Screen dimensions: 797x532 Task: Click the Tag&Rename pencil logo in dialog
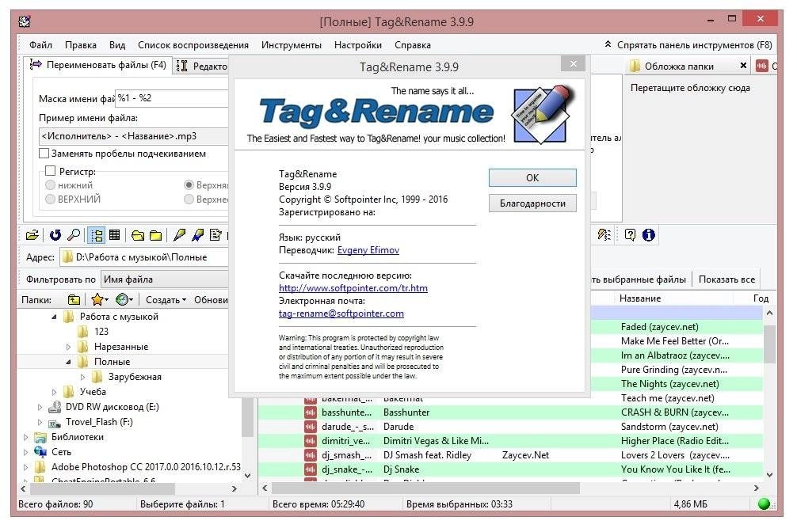coord(543,114)
